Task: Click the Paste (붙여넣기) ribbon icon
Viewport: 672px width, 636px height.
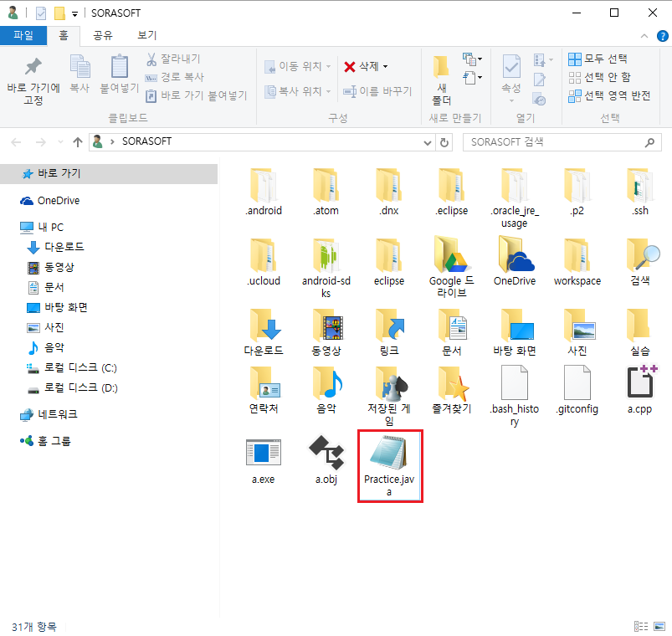Action: 120,67
